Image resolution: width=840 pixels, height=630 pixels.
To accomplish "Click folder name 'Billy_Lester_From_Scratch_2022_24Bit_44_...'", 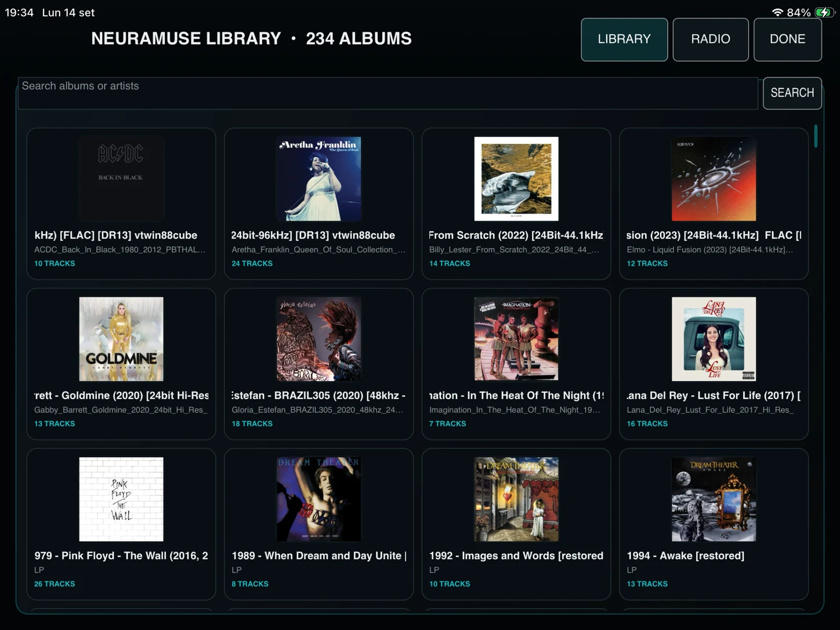I will [x=515, y=249].
